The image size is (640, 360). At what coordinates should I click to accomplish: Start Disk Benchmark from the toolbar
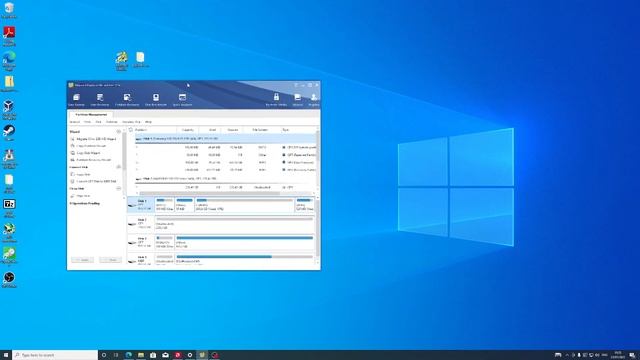(x=156, y=100)
